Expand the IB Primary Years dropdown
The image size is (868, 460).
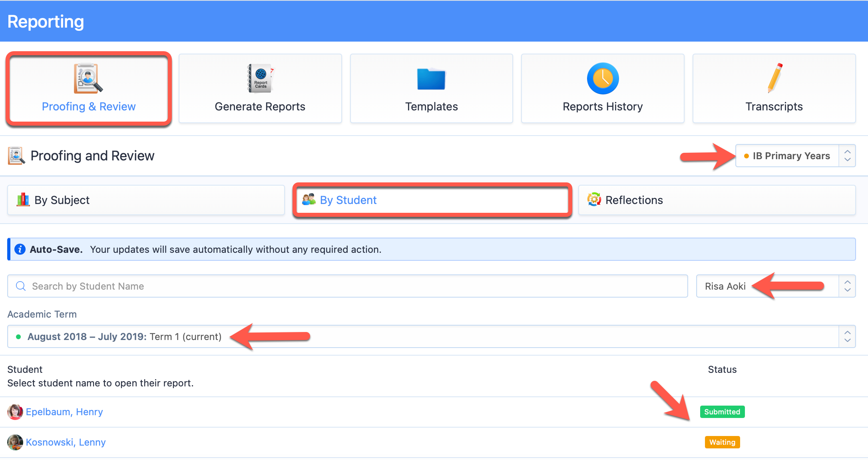point(795,156)
